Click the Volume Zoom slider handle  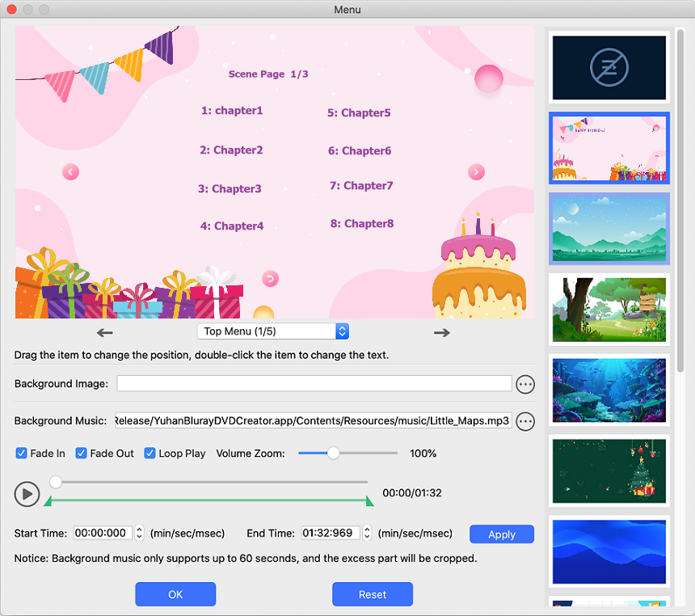point(333,454)
